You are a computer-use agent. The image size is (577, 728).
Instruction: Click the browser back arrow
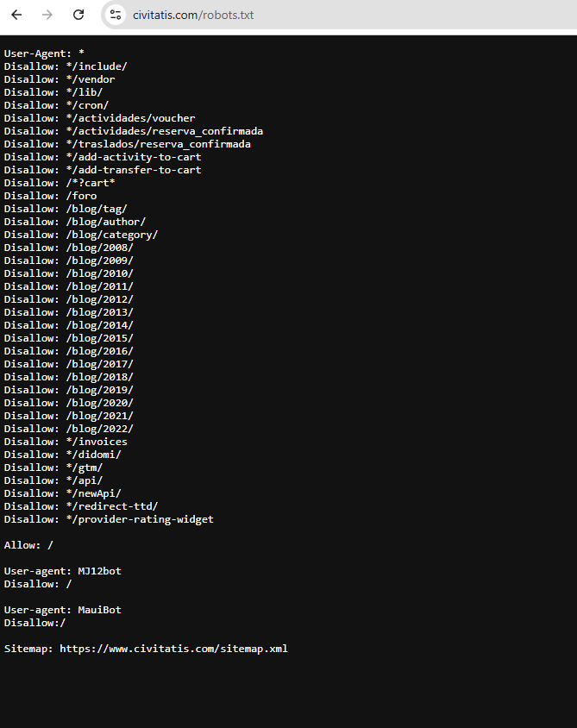coord(16,15)
